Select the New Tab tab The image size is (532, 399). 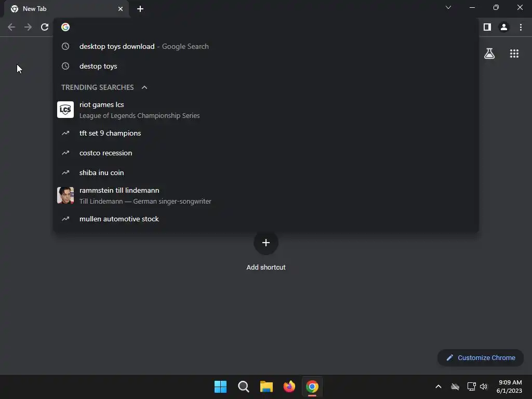pos(66,9)
